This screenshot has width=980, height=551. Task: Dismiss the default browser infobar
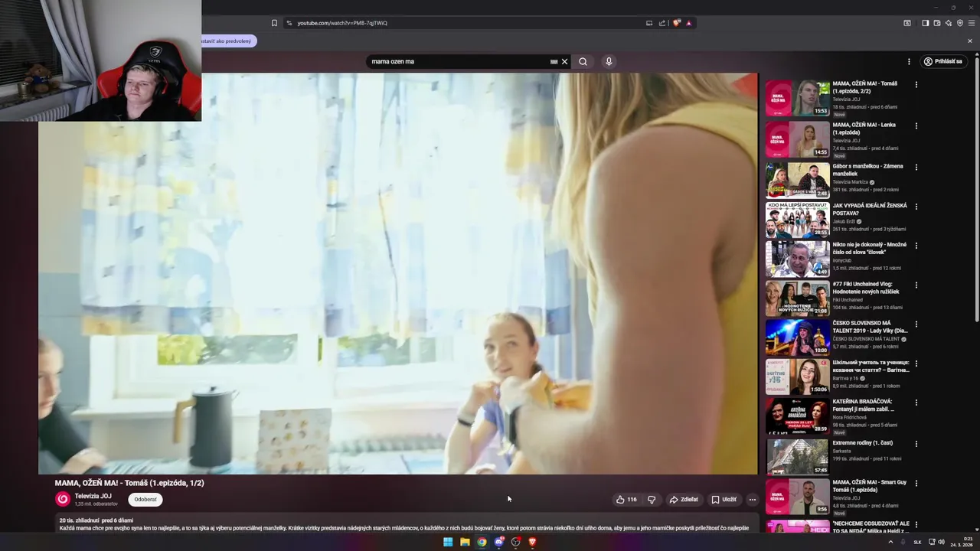click(x=970, y=41)
